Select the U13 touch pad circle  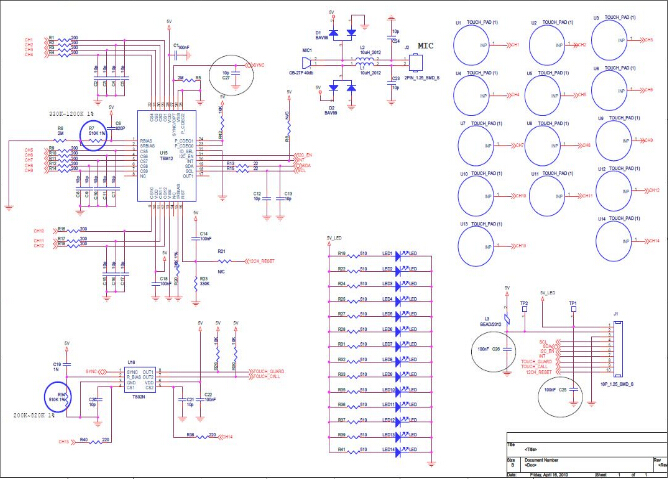[x=476, y=246]
